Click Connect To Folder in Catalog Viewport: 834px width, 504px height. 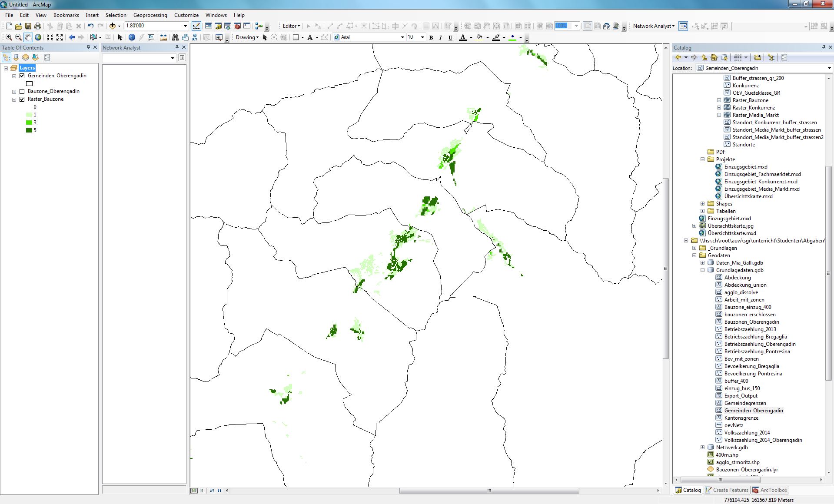pos(758,57)
